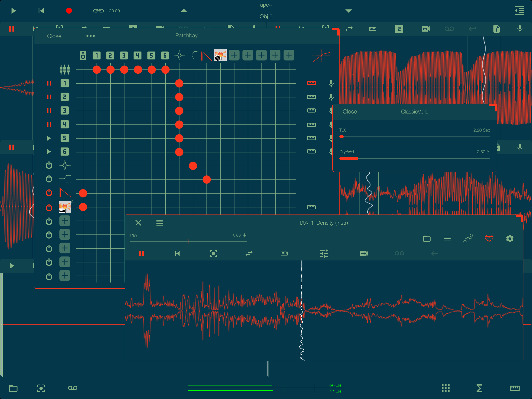Toggle power for the filter effect row
This screenshot has height=399, width=532.
[49, 179]
